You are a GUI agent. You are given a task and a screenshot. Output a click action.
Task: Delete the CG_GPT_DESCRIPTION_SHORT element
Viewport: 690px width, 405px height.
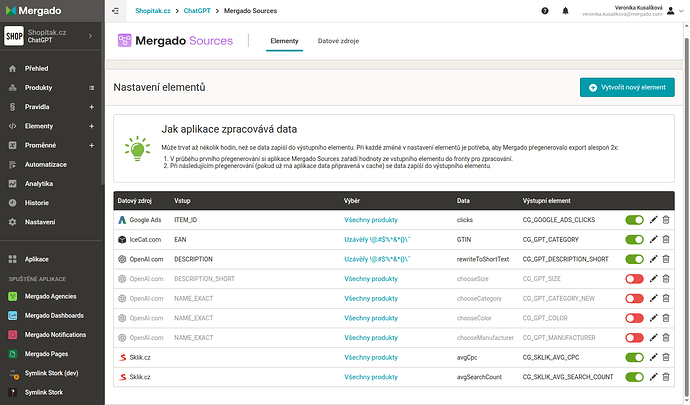point(666,259)
